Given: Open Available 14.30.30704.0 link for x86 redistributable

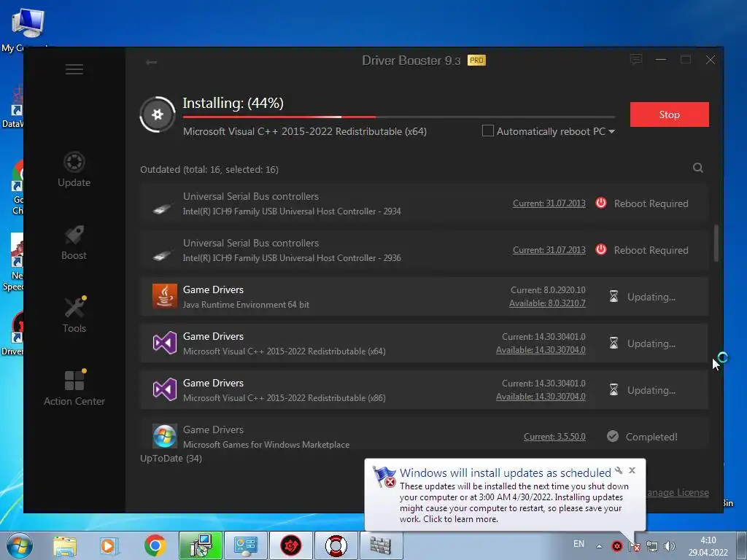Looking at the screenshot, I should click(541, 397).
